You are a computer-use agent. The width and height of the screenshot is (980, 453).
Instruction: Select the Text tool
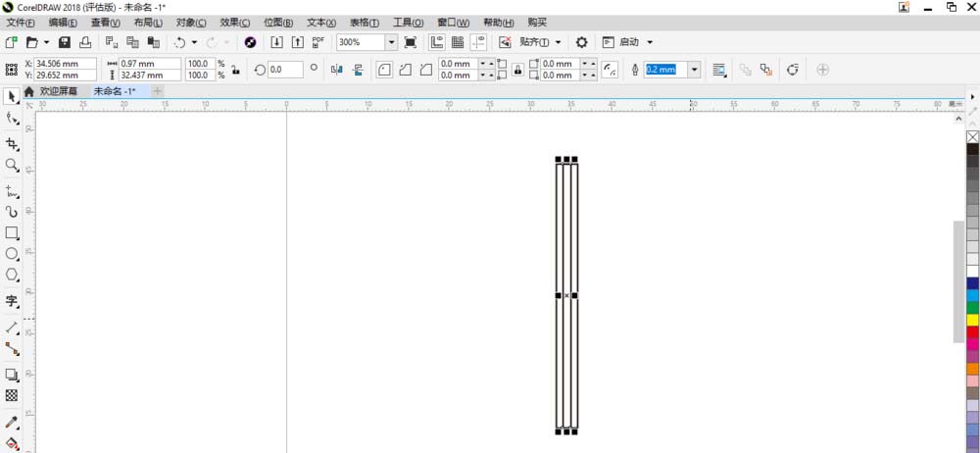click(x=11, y=301)
